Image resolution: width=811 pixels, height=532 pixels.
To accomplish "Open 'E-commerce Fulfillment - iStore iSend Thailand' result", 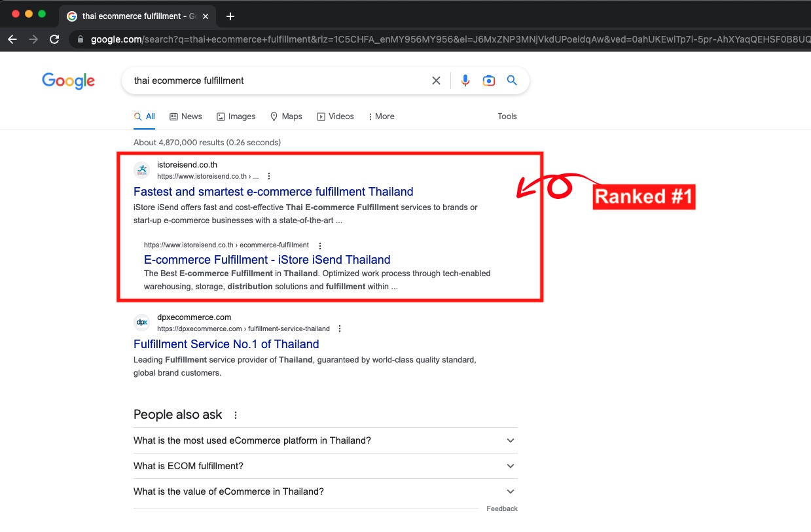I will tap(267, 260).
